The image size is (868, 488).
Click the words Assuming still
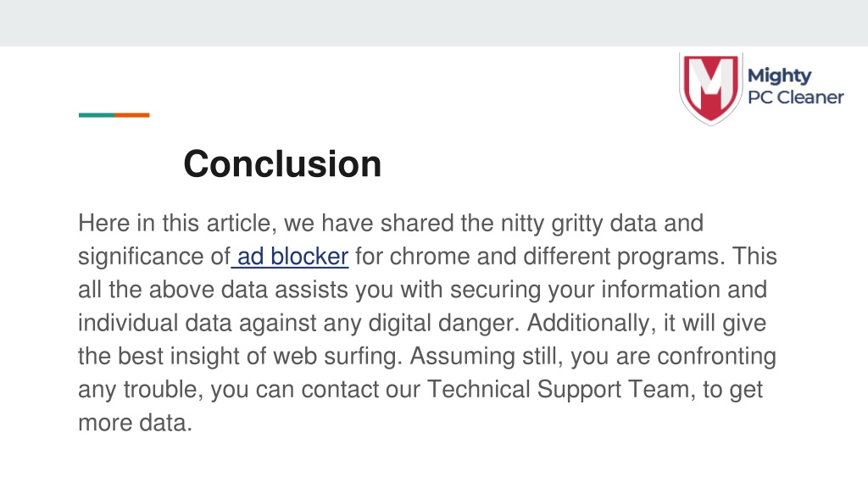coord(486,357)
